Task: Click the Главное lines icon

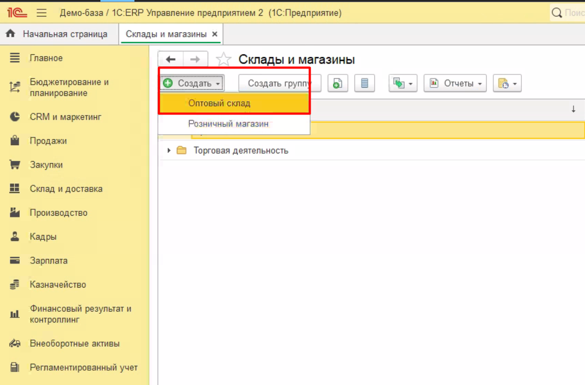Action: 15,58
